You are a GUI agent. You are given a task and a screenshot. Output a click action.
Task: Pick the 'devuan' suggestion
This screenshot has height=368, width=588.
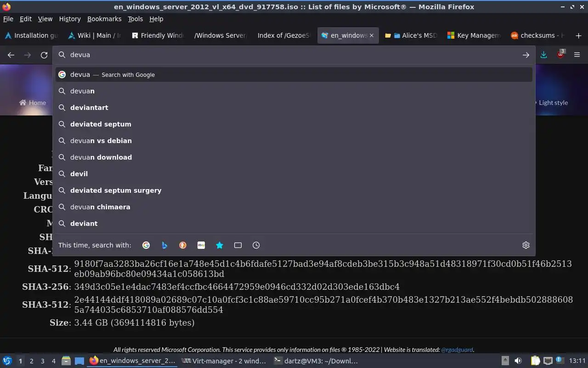[x=294, y=91]
